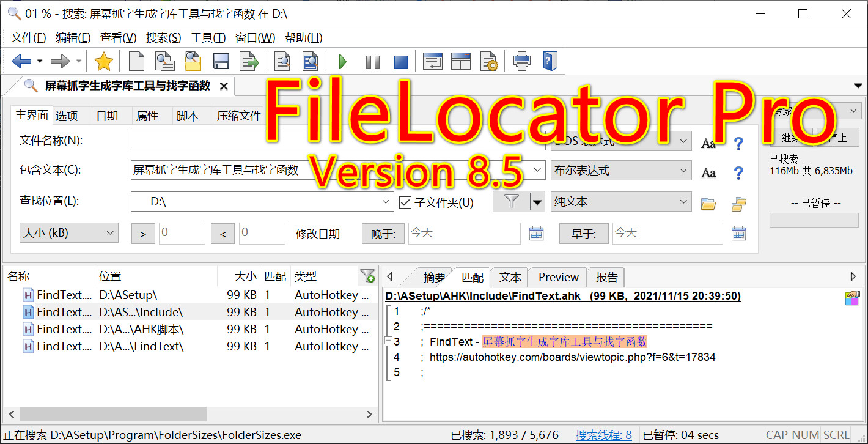The width and height of the screenshot is (868, 444).
Task: Collapse line 3 in the match preview
Action: [x=388, y=341]
